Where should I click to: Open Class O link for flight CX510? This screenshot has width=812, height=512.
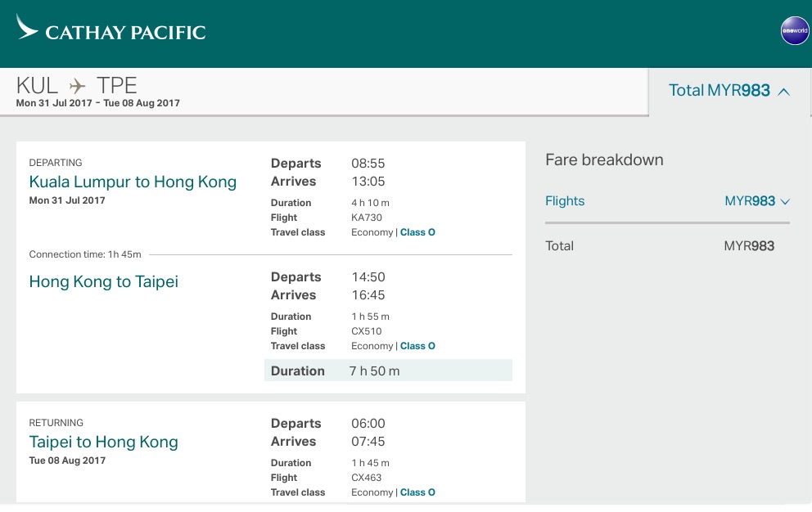(x=417, y=346)
